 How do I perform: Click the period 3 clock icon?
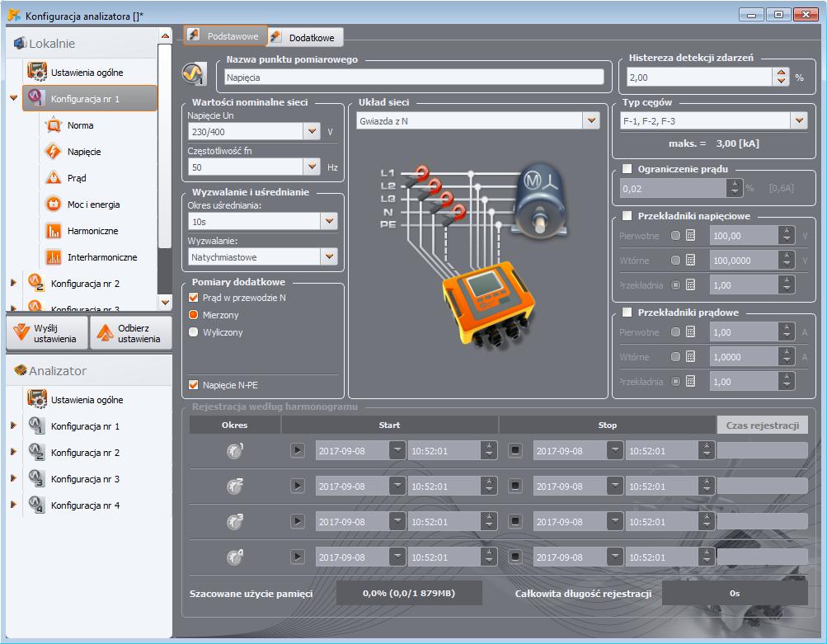[235, 521]
